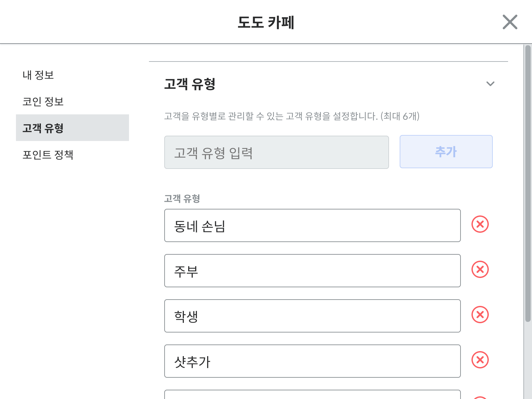Image resolution: width=532 pixels, height=399 pixels.
Task: Remove the 샷추가 customer type entry
Action: [x=480, y=360]
